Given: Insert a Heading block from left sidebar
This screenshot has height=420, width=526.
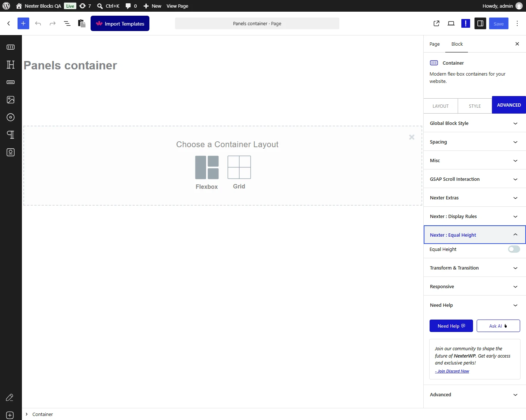Looking at the screenshot, I should [11, 65].
